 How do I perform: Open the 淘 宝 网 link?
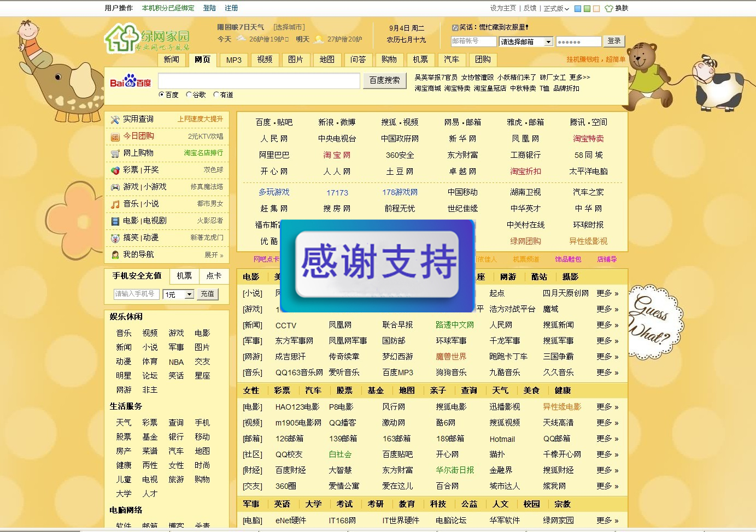point(337,155)
